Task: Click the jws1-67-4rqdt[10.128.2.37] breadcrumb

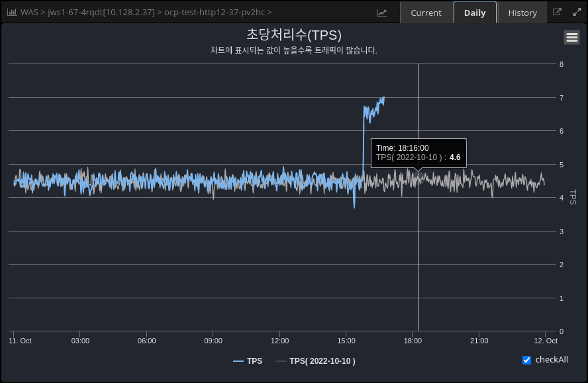Action: [101, 13]
